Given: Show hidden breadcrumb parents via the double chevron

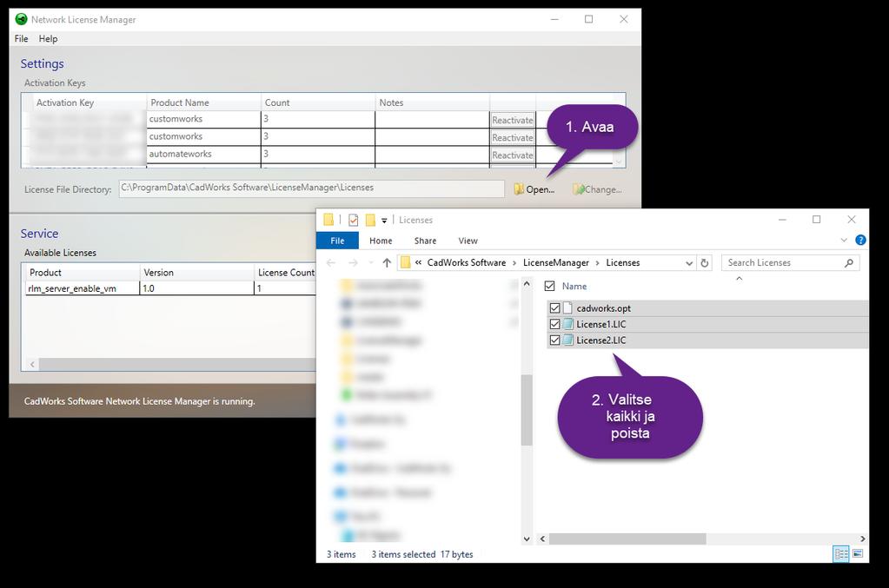Looking at the screenshot, I should click(x=418, y=263).
